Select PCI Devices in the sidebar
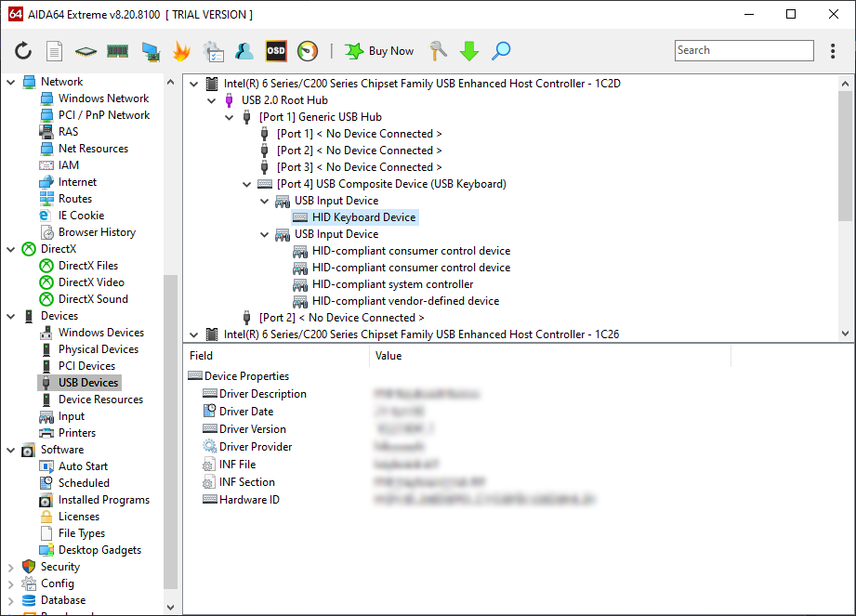Viewport: 856px width, 616px height. [x=86, y=366]
